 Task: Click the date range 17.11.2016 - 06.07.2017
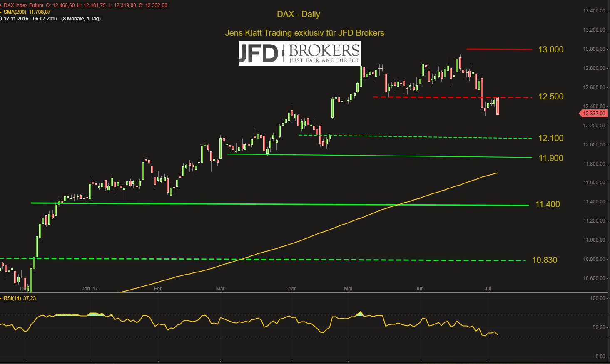coord(31,19)
